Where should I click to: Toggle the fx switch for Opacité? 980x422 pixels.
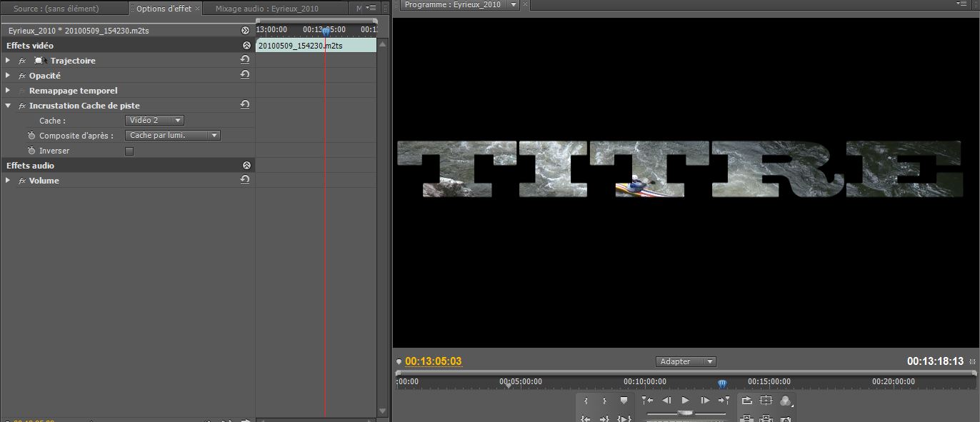click(x=22, y=76)
